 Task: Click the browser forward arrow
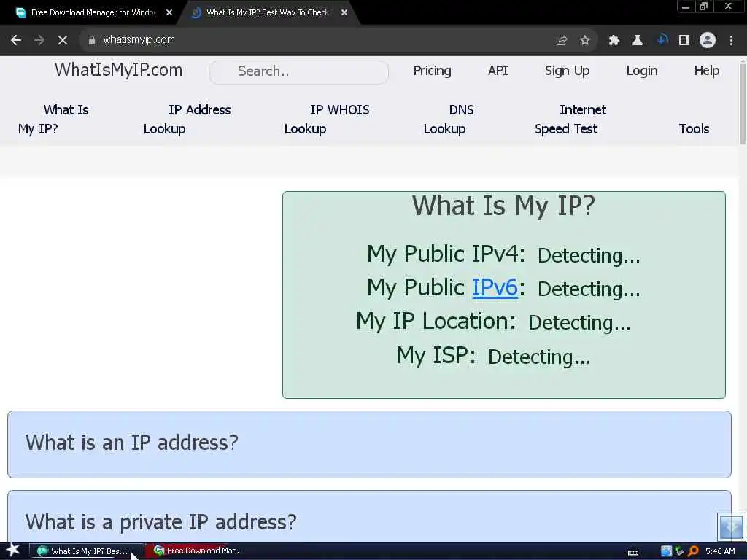tap(39, 40)
